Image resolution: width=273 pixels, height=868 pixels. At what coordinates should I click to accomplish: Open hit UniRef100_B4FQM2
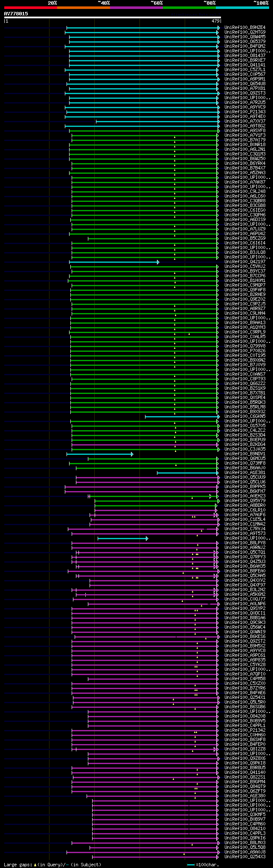tap(245, 46)
